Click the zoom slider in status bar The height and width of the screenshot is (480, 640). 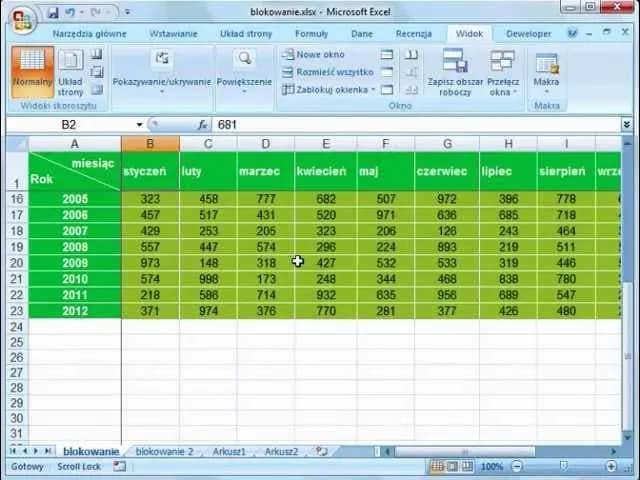coord(565,467)
